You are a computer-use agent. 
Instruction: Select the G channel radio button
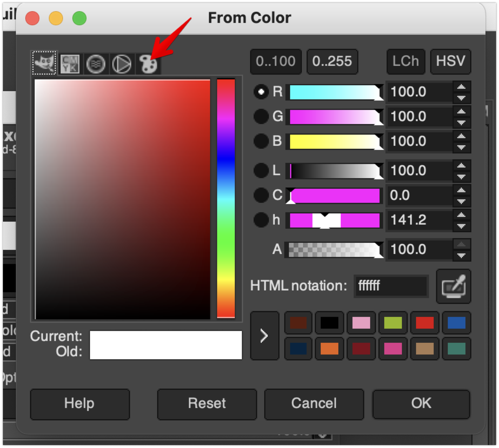coord(261,116)
